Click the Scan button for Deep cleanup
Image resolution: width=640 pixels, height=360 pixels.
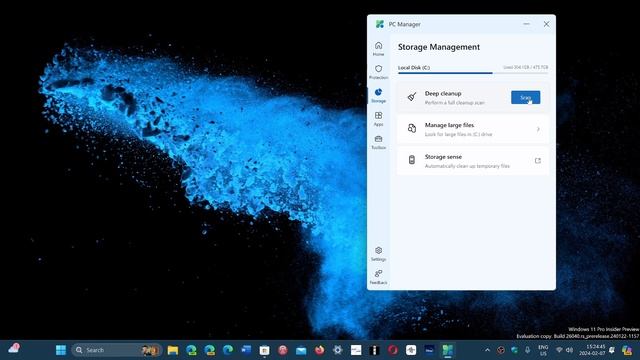click(x=525, y=97)
